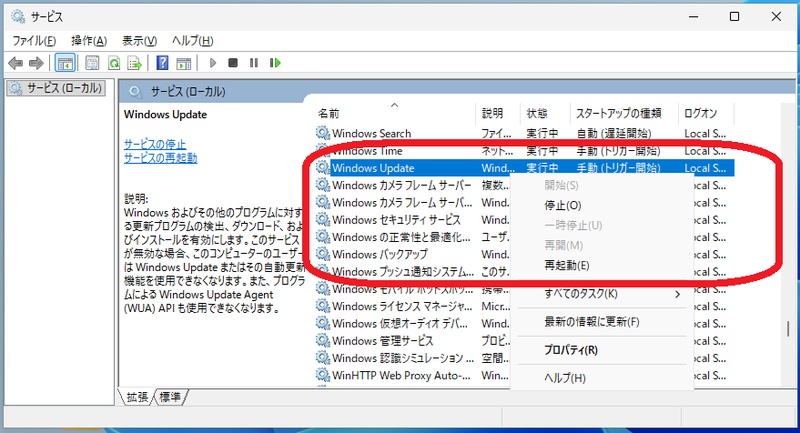The image size is (800, 433).
Task: Sort by the 説明 column header
Action: point(498,113)
